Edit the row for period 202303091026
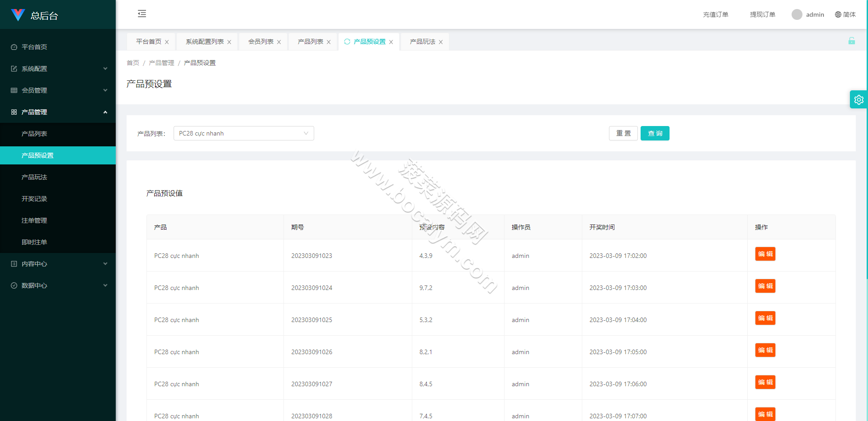868x421 pixels. point(765,350)
